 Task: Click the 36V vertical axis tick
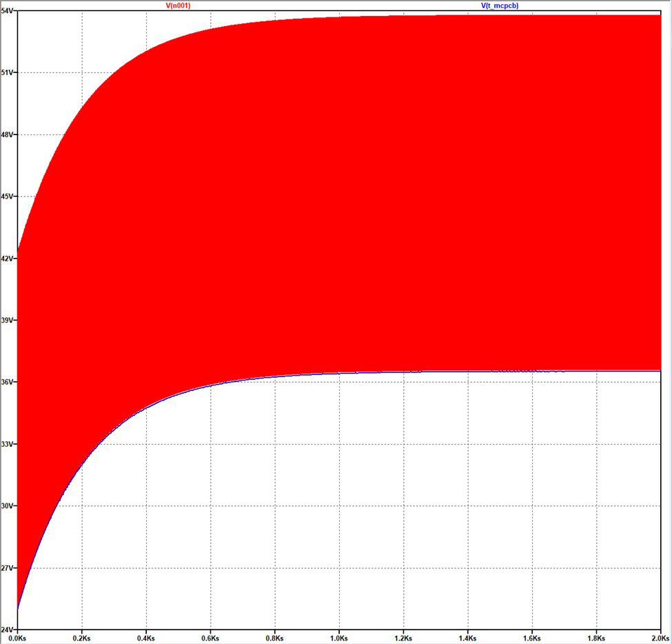[x=8, y=382]
